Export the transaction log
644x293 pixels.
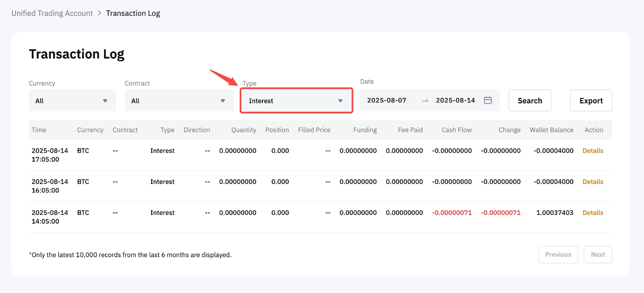point(591,101)
